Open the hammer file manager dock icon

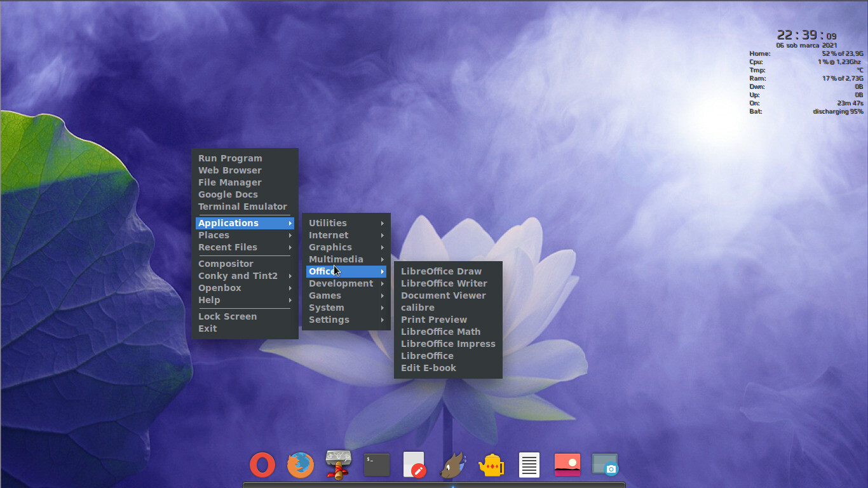tap(338, 465)
